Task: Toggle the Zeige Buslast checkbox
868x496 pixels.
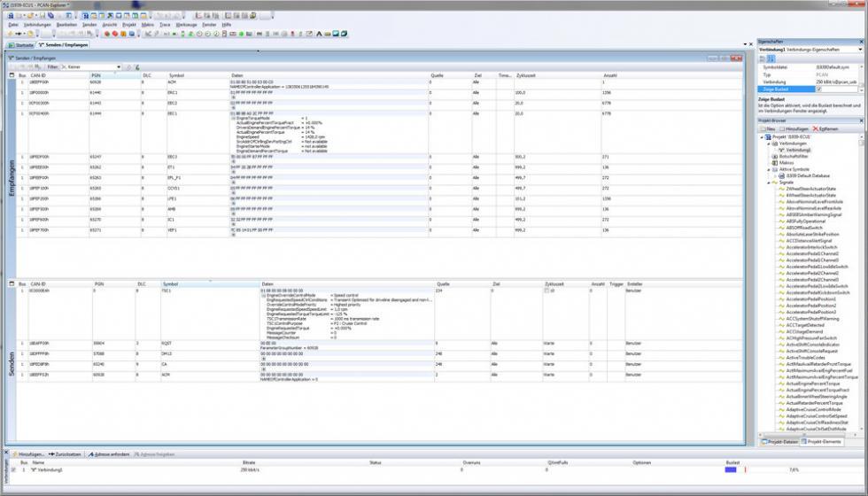Action: click(818, 89)
